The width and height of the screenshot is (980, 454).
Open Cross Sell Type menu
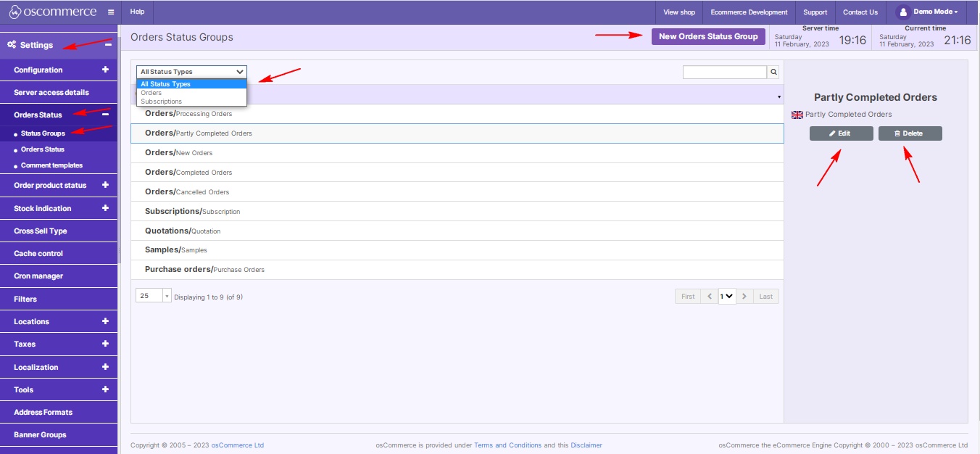click(x=59, y=231)
